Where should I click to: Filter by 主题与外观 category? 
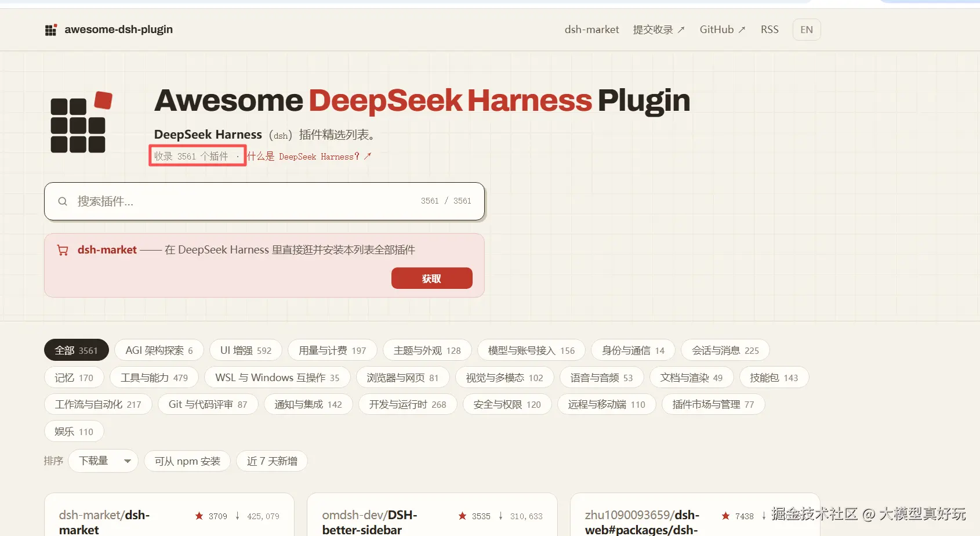coord(427,350)
